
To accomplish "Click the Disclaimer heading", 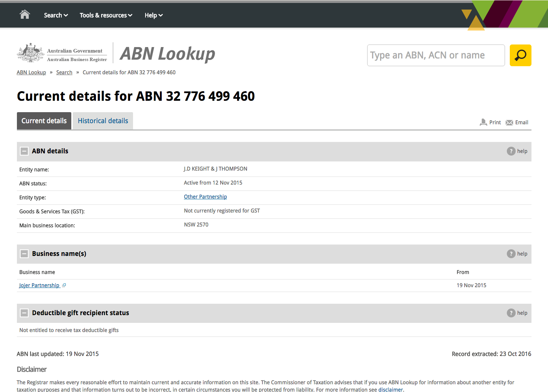I will click(32, 369).
